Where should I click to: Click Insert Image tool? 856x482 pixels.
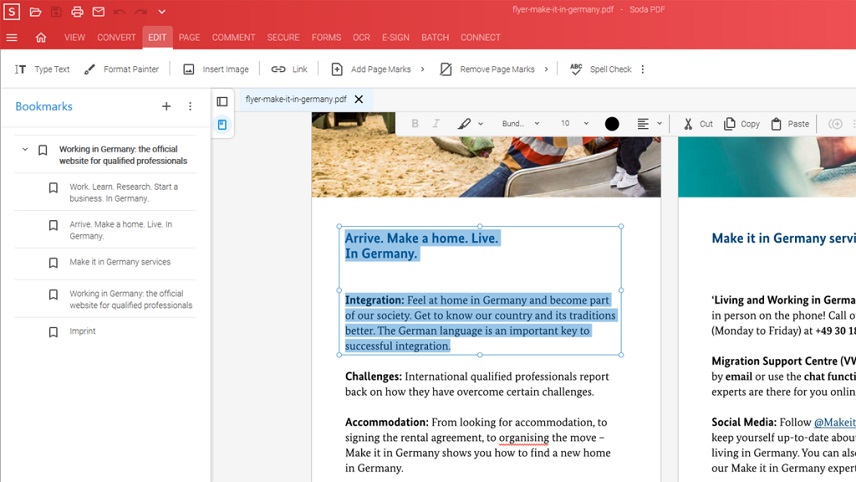click(x=216, y=69)
